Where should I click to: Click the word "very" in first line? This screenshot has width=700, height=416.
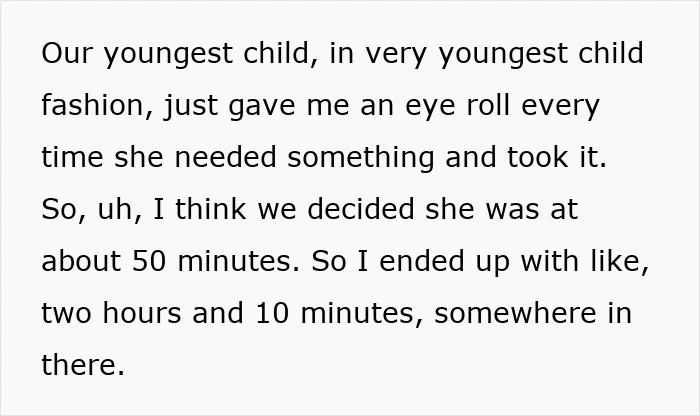(396, 54)
